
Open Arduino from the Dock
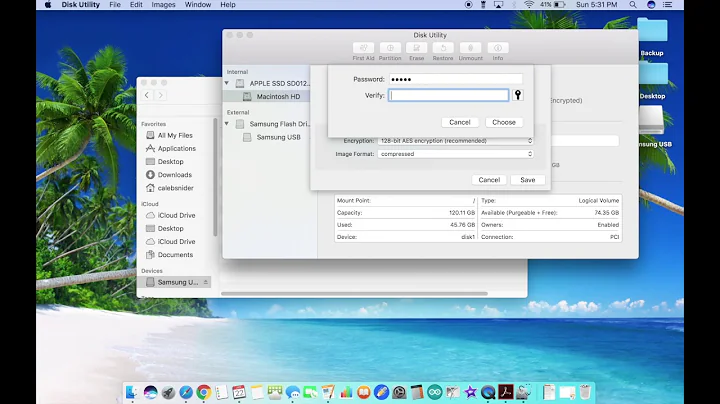pyautogui.click(x=434, y=392)
